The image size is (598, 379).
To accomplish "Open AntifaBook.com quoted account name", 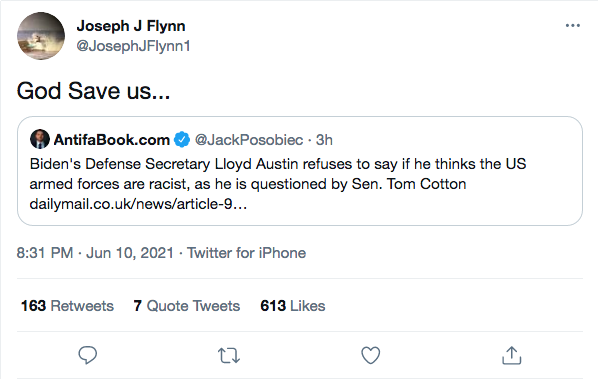I will pos(111,140).
